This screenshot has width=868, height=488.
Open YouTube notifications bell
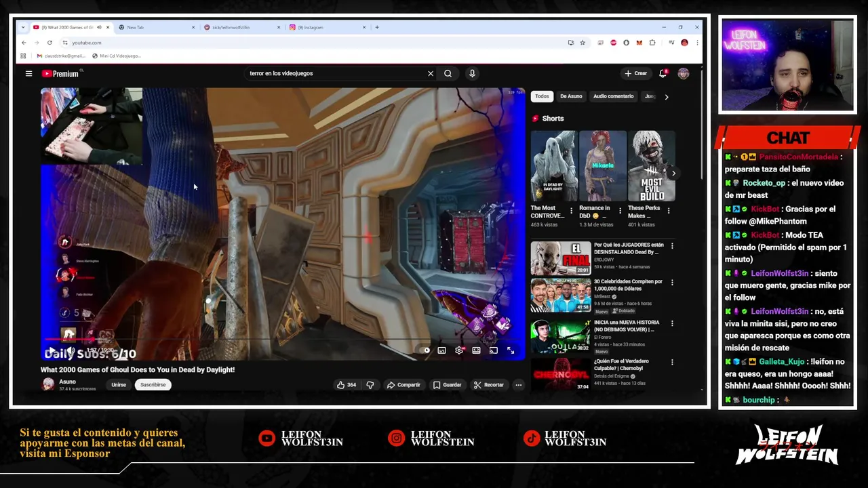(663, 73)
